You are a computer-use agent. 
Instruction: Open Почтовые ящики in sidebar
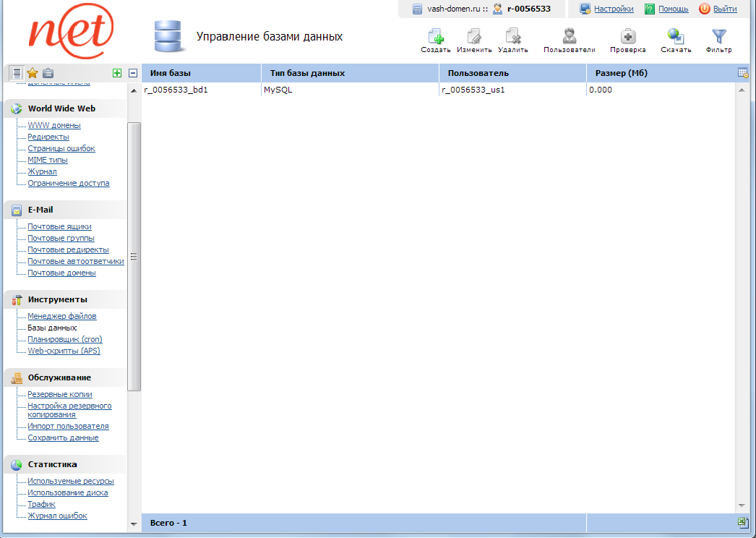(59, 226)
